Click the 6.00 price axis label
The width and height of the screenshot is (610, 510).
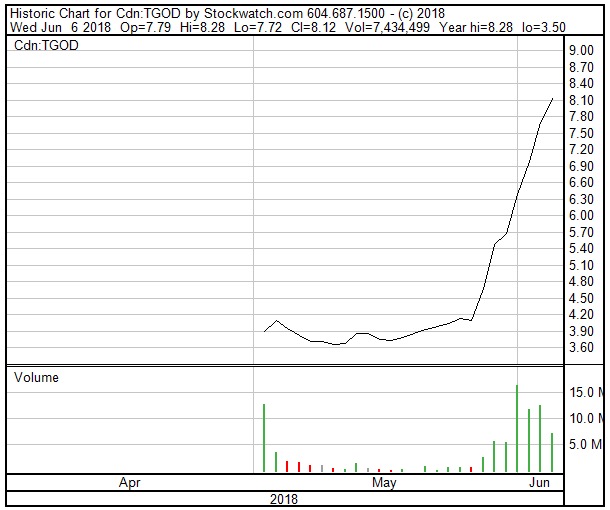point(581,215)
